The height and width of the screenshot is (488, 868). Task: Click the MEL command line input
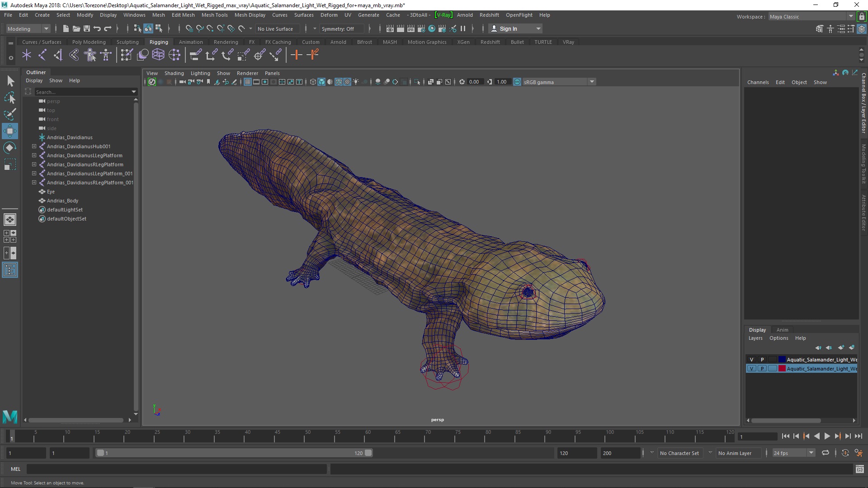(176, 469)
